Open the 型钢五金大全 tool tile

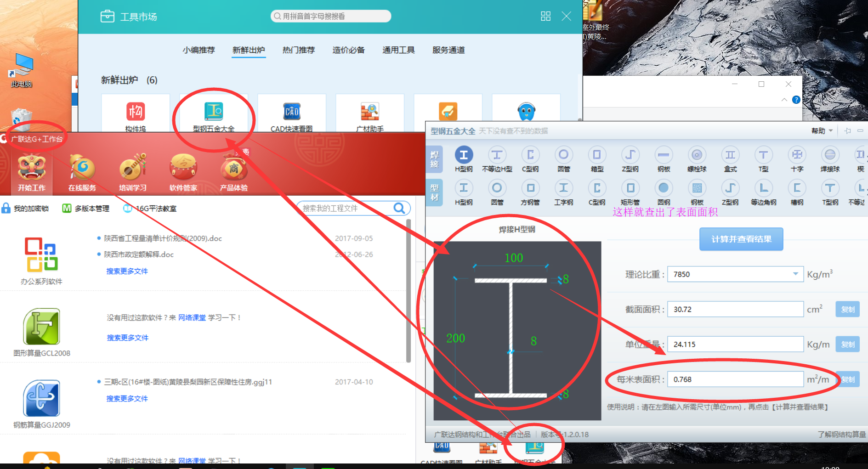(214, 113)
